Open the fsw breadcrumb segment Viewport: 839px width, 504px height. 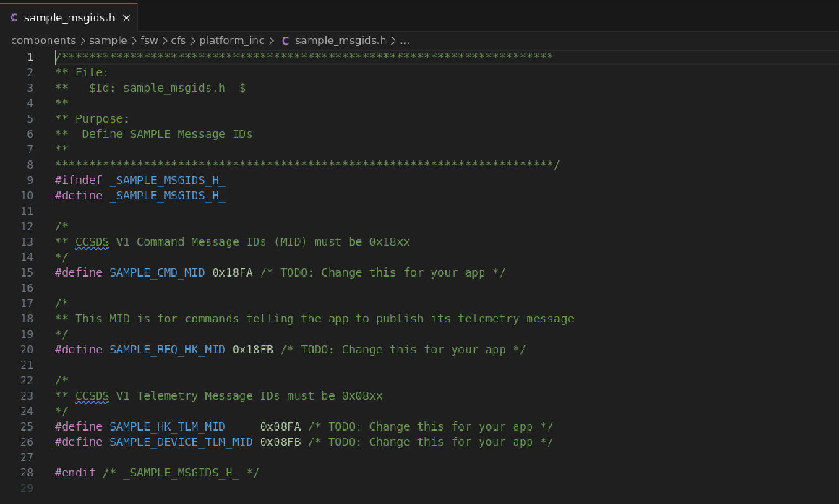click(149, 41)
